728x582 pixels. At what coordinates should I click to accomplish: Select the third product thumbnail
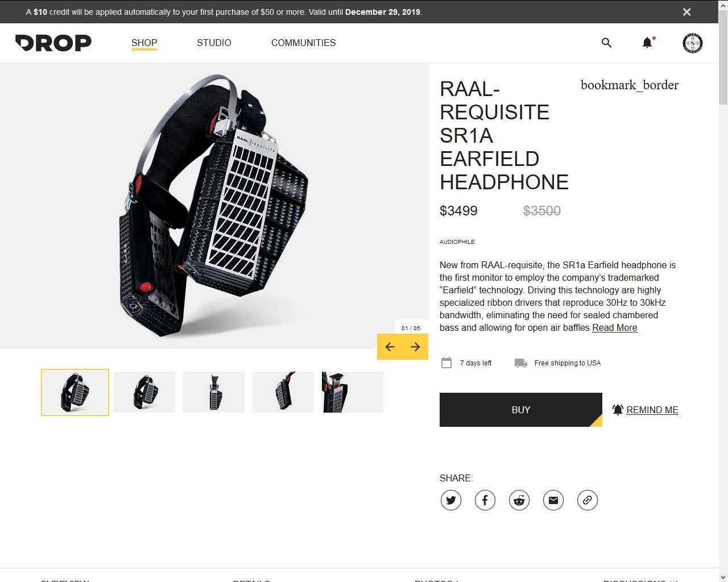[214, 392]
